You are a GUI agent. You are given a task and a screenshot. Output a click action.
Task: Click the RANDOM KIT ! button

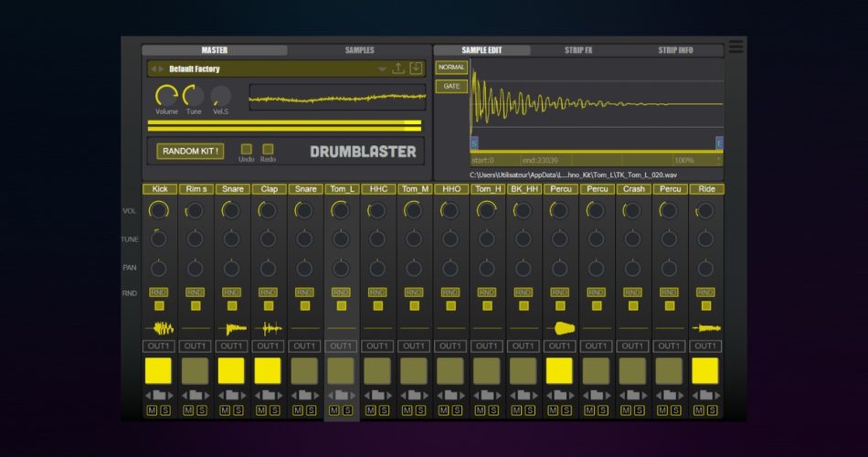point(190,151)
